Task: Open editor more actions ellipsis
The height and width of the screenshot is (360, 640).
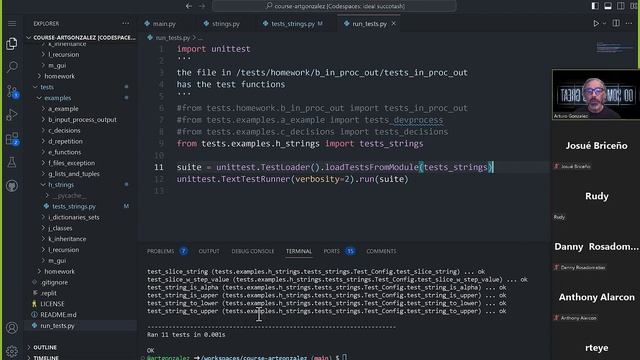Action: [x=629, y=24]
